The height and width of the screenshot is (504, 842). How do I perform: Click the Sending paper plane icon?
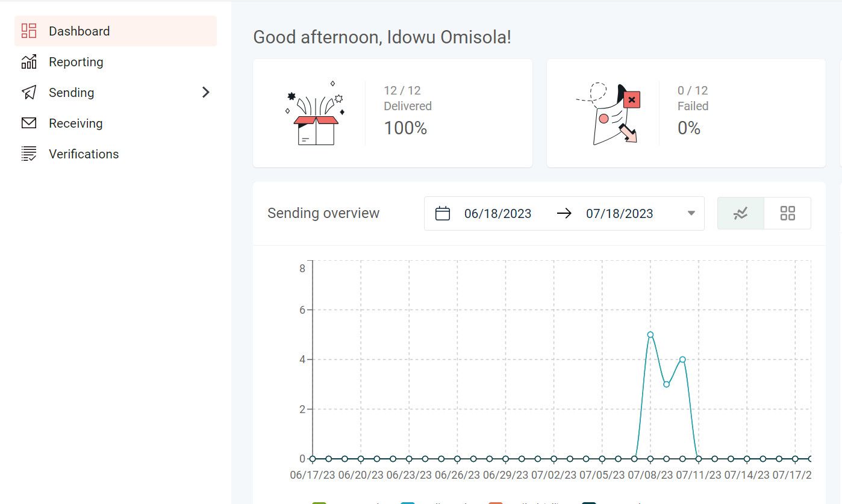(x=29, y=93)
